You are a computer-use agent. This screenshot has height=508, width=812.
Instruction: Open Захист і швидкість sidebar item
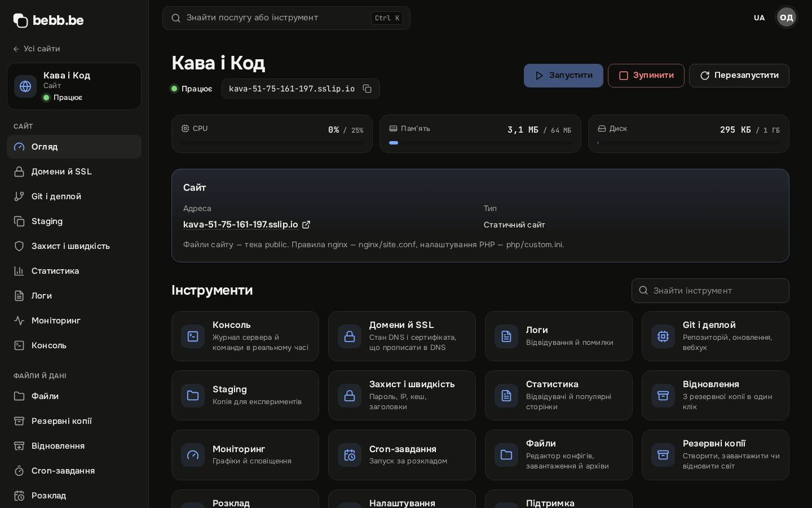click(x=74, y=246)
